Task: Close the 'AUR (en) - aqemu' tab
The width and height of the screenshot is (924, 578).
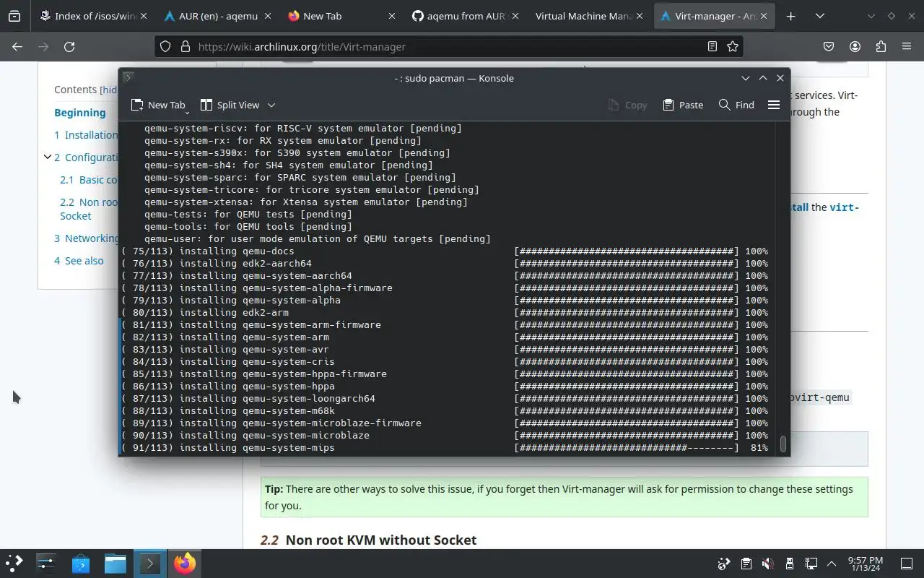Action: pos(267,16)
